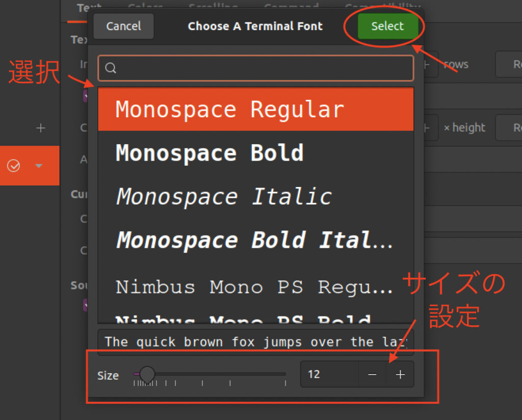Image resolution: width=522 pixels, height=420 pixels.
Task: Select the partially visible Nimbus Mono PS Bold
Action: tap(255, 319)
